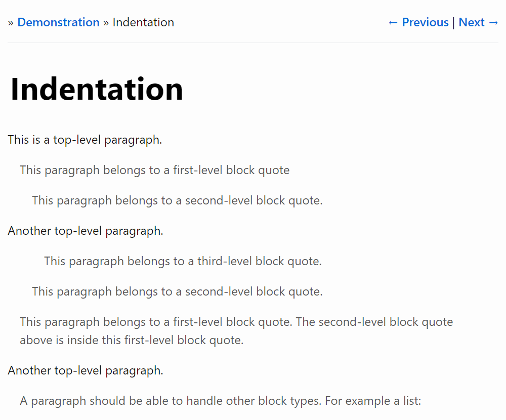The width and height of the screenshot is (506, 420).
Task: Click the third-level block quote paragraph
Action: point(183,261)
